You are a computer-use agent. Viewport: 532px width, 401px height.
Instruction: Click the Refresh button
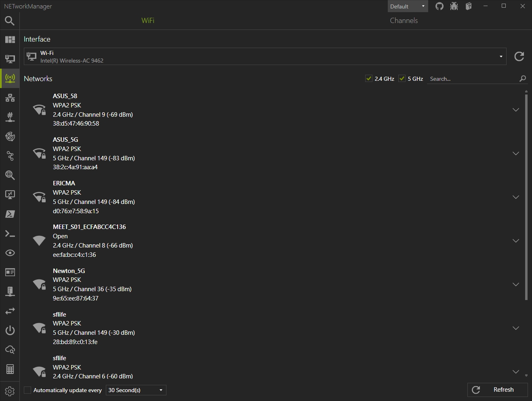click(498, 390)
